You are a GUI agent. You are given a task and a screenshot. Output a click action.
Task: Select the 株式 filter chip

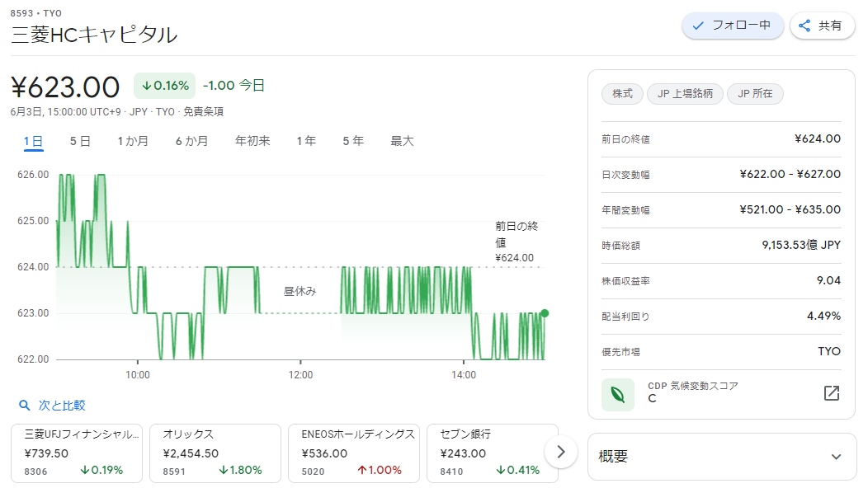622,93
